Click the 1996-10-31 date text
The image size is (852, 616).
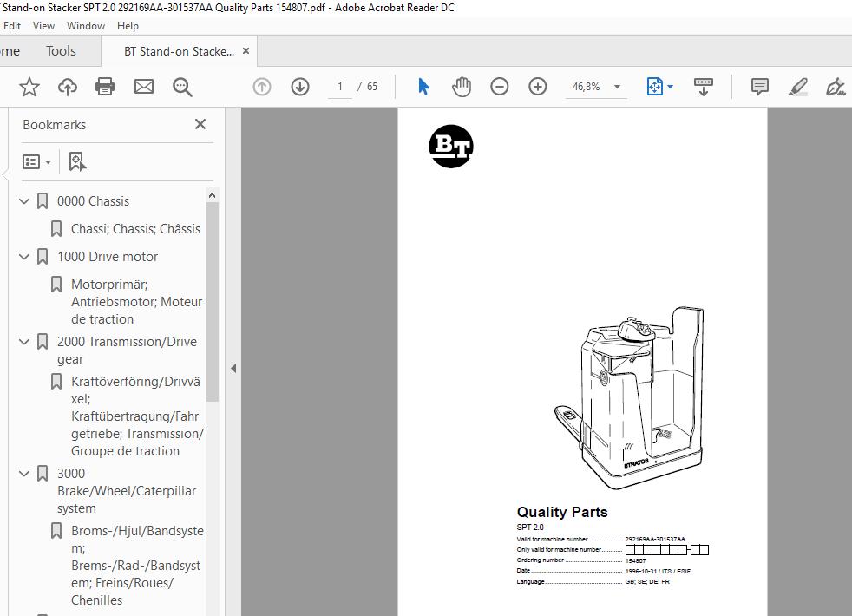point(640,572)
